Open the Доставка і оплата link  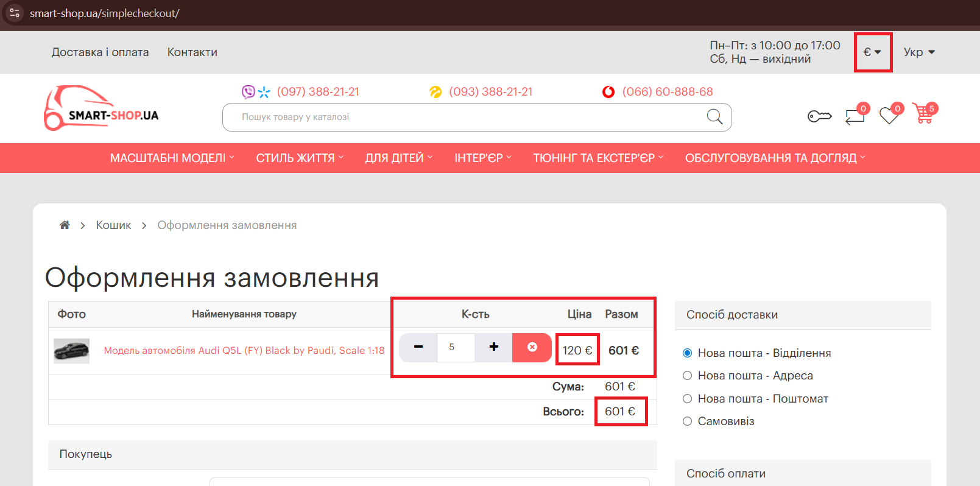click(100, 52)
